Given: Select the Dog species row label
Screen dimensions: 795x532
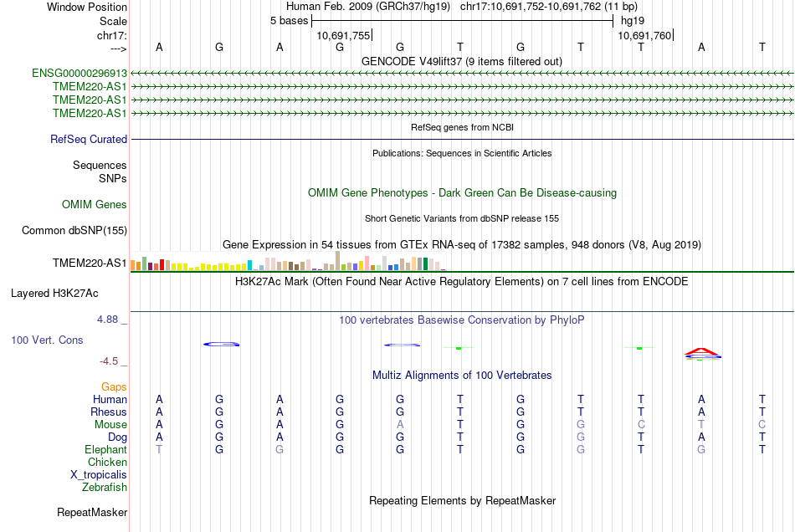Looking at the screenshot, I should [x=117, y=437].
